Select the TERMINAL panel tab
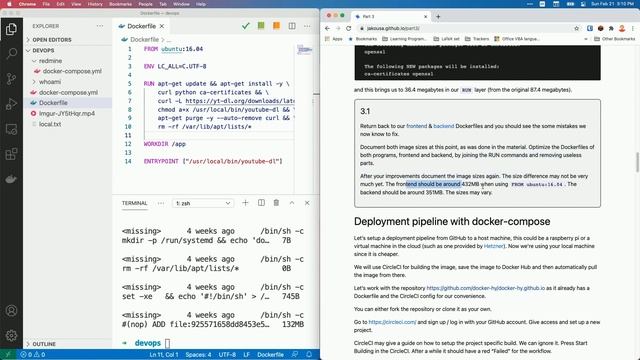The height and width of the screenshot is (360, 640). [134, 203]
